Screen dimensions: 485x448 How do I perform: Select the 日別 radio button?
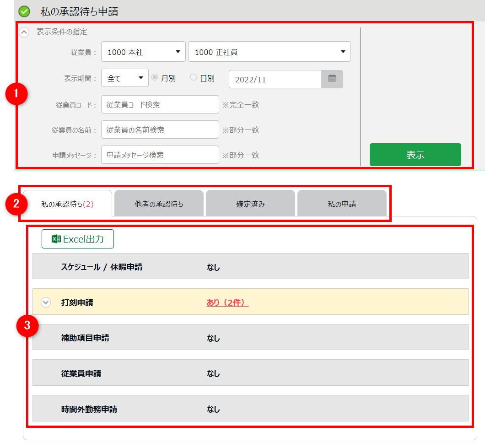pyautogui.click(x=194, y=78)
